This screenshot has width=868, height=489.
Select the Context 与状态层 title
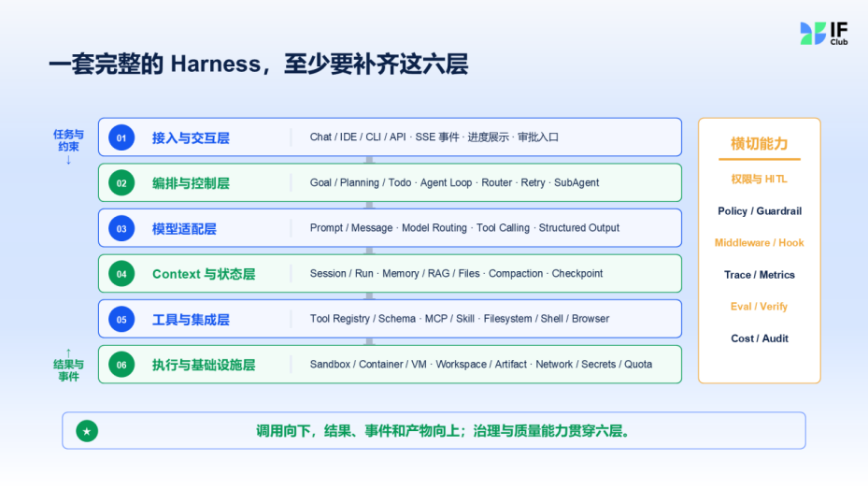204,274
